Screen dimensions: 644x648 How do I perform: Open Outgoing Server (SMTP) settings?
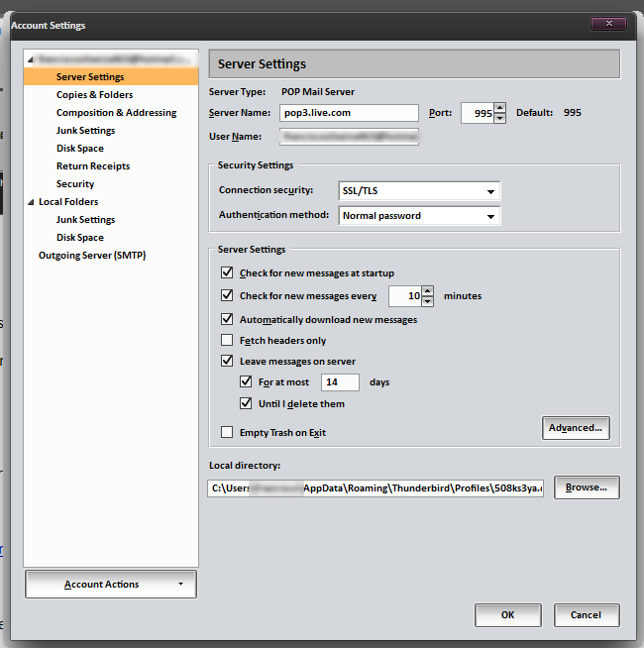(x=92, y=255)
